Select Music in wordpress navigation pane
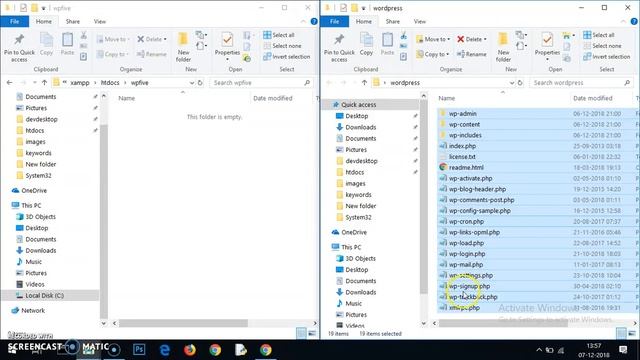This screenshot has width=640, height=360. [x=353, y=304]
